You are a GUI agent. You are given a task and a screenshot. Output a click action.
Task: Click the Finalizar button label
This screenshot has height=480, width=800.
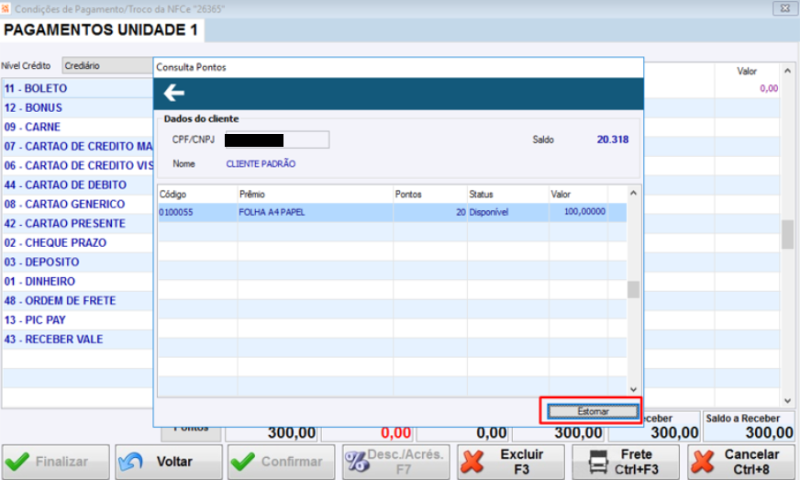pos(62,462)
